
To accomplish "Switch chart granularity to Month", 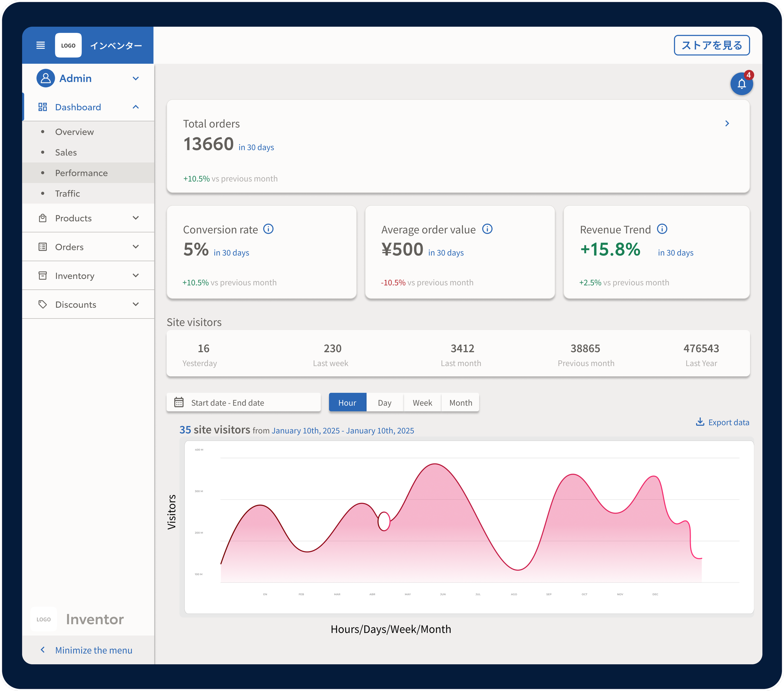I will [x=460, y=402].
